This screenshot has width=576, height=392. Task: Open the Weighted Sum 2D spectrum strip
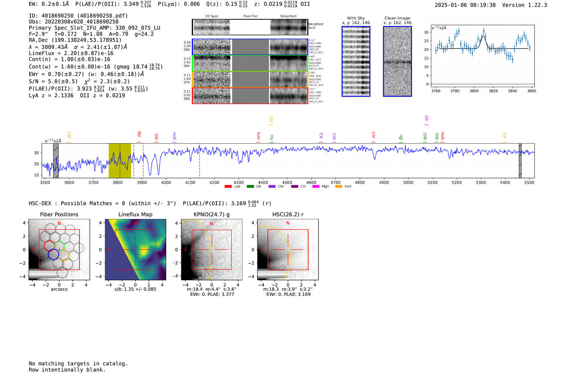tap(250, 27)
